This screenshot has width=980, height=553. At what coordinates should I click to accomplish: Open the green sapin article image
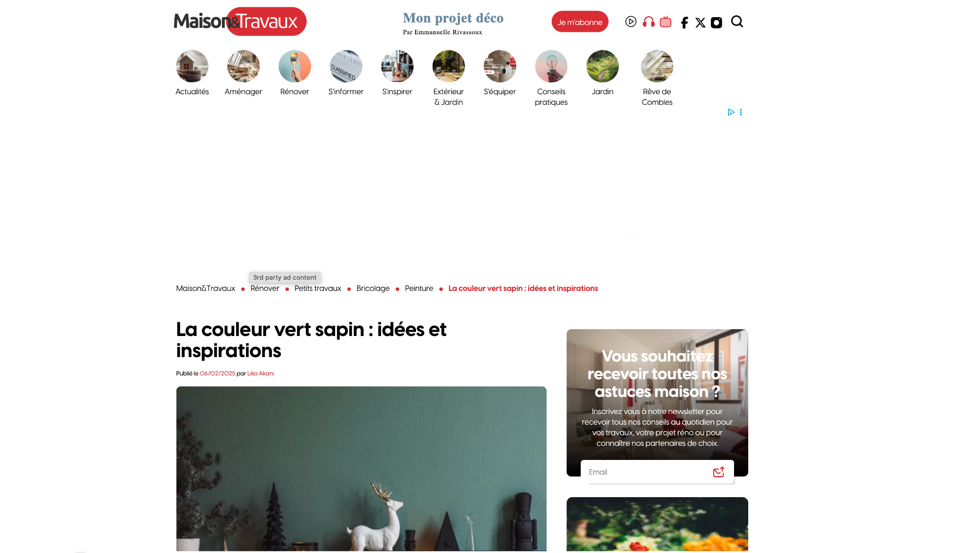point(361,469)
